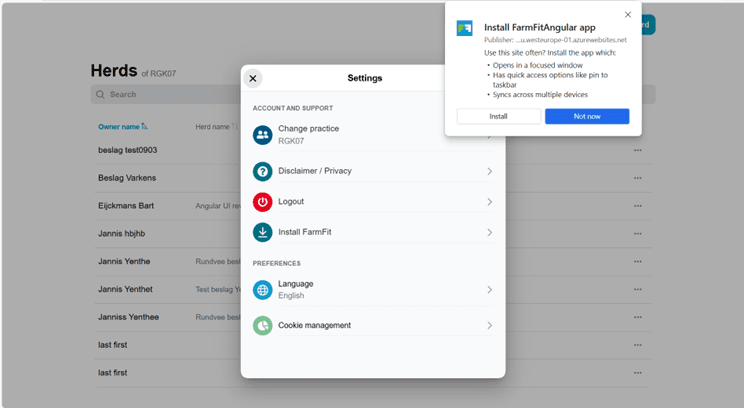Click the Language globe icon
This screenshot has height=408, width=744.
262,290
